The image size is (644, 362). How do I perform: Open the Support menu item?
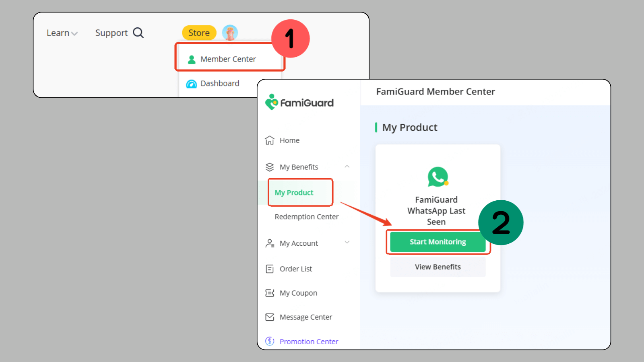[x=111, y=33]
